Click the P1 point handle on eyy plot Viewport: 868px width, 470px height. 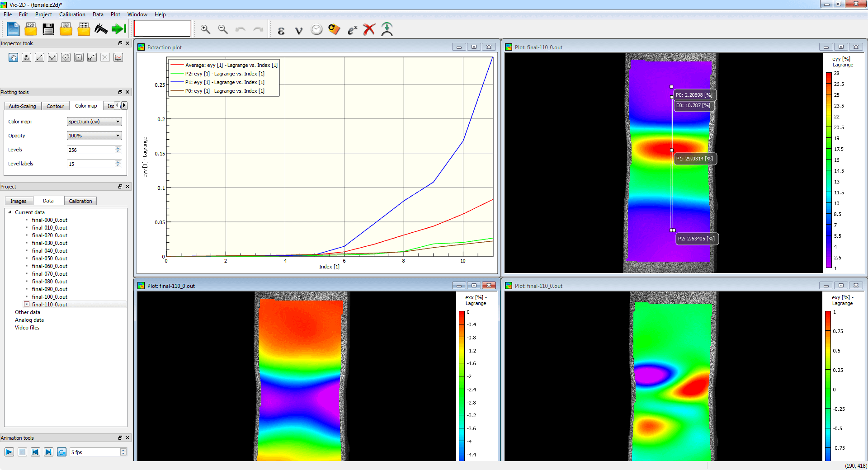tap(671, 150)
